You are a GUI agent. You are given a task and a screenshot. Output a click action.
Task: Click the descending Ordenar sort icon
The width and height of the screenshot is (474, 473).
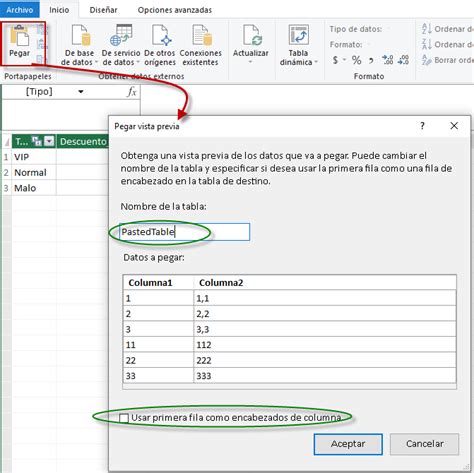click(427, 44)
